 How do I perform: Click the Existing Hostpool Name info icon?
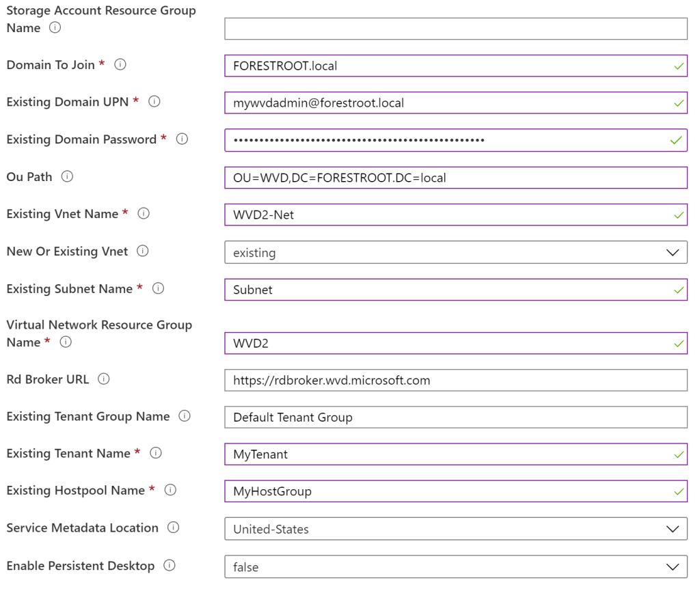170,491
